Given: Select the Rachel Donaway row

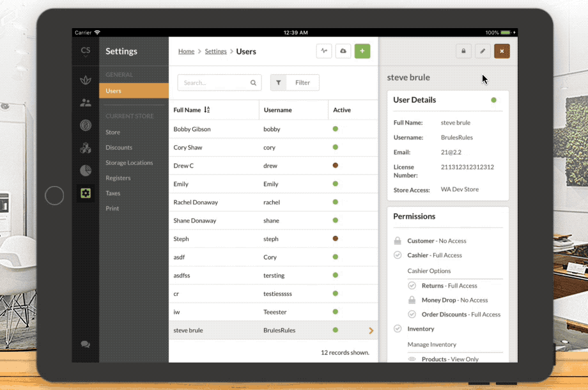Looking at the screenshot, I should (274, 202).
